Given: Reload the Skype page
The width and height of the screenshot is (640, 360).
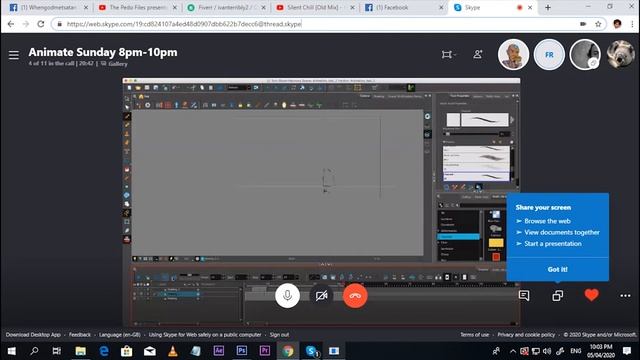Looking at the screenshot, I should tap(40, 24).
